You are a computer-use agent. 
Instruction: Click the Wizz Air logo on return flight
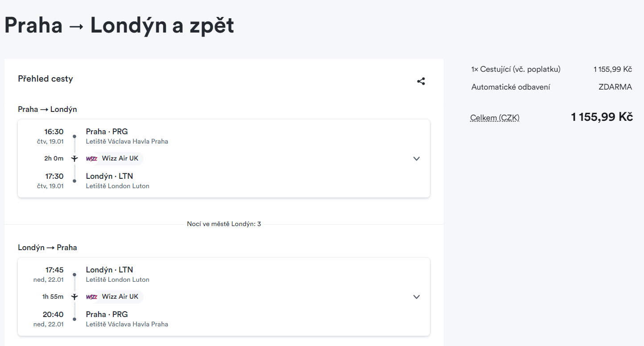point(92,297)
